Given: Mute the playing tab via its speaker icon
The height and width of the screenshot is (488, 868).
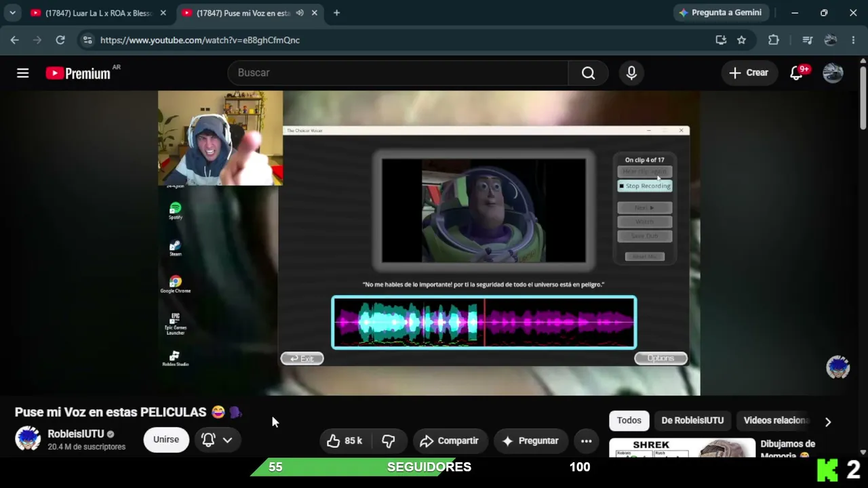Looking at the screenshot, I should (x=300, y=13).
